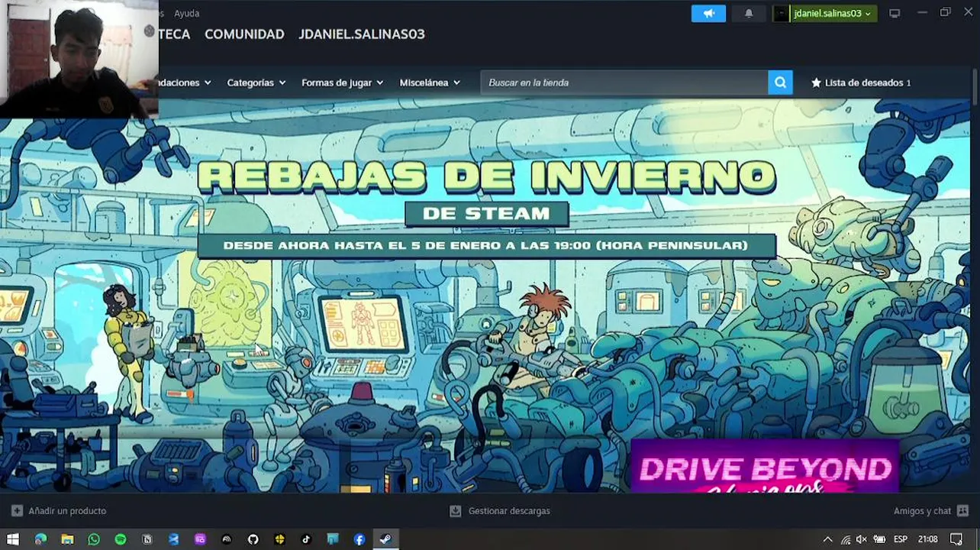The image size is (980, 550).
Task: Click the plus icon beside Añadir un producto
Action: 17,511
